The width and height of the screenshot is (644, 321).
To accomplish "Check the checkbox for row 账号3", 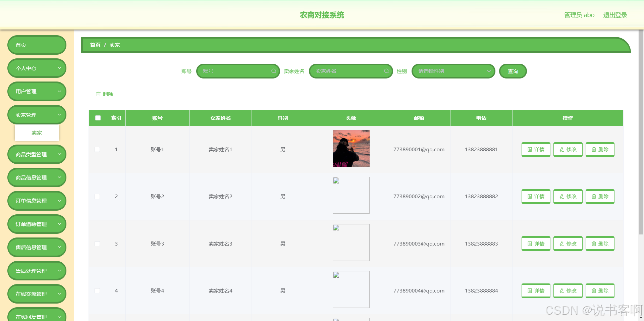I will (97, 244).
